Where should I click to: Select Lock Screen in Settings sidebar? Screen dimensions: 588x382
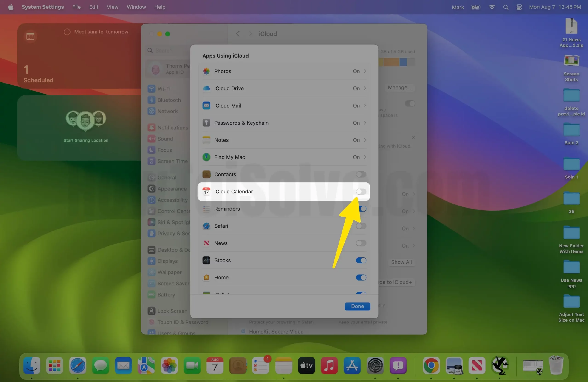[x=168, y=311]
